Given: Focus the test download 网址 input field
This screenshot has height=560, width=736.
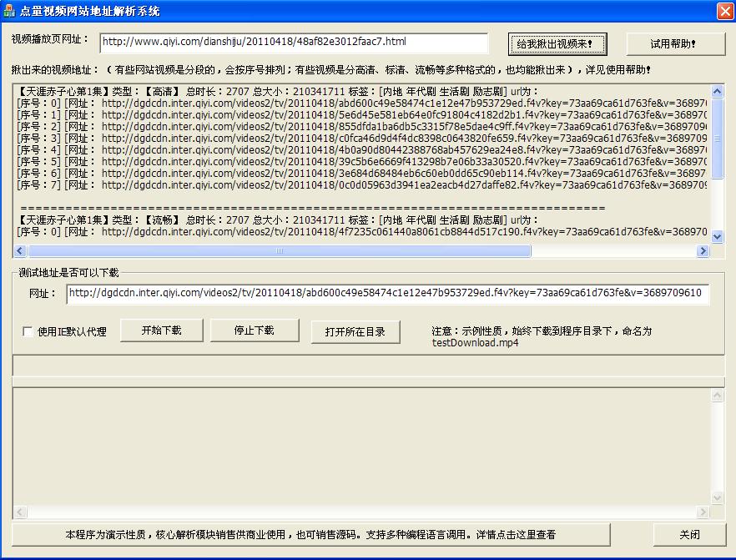Looking at the screenshot, I should click(387, 294).
